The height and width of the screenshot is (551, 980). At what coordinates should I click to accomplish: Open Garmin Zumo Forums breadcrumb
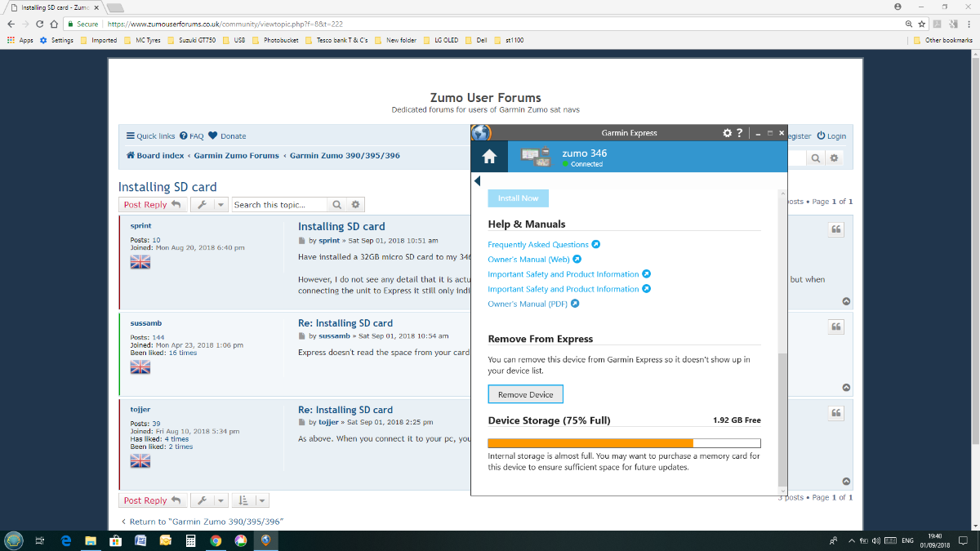click(x=236, y=155)
